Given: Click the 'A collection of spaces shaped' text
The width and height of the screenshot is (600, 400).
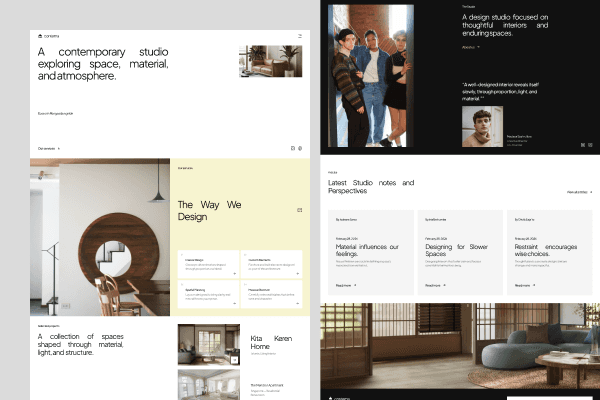Looking at the screenshot, I should 80,344.
